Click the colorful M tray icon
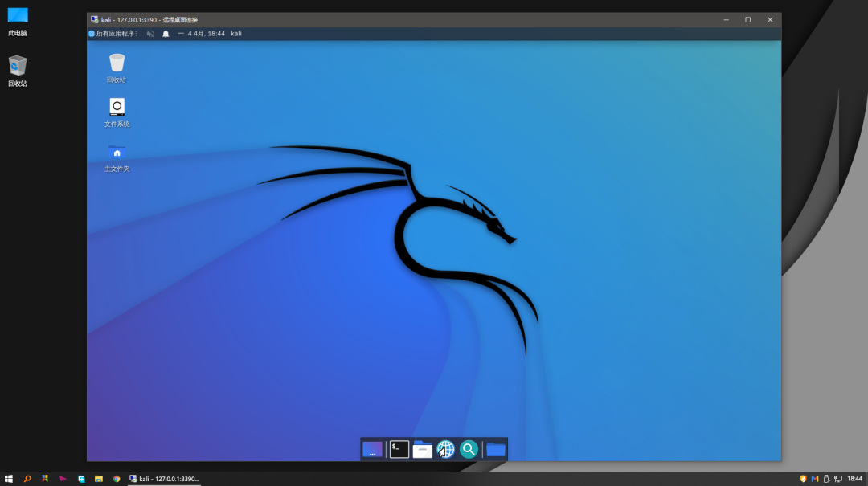The width and height of the screenshot is (868, 486). [815, 479]
